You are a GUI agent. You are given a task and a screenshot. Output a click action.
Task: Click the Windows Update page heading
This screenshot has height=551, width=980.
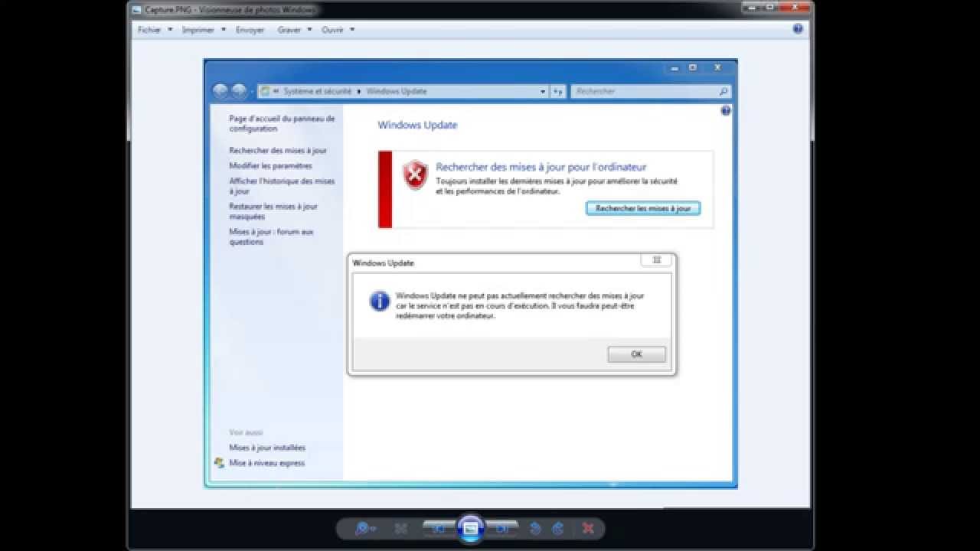pyautogui.click(x=417, y=125)
